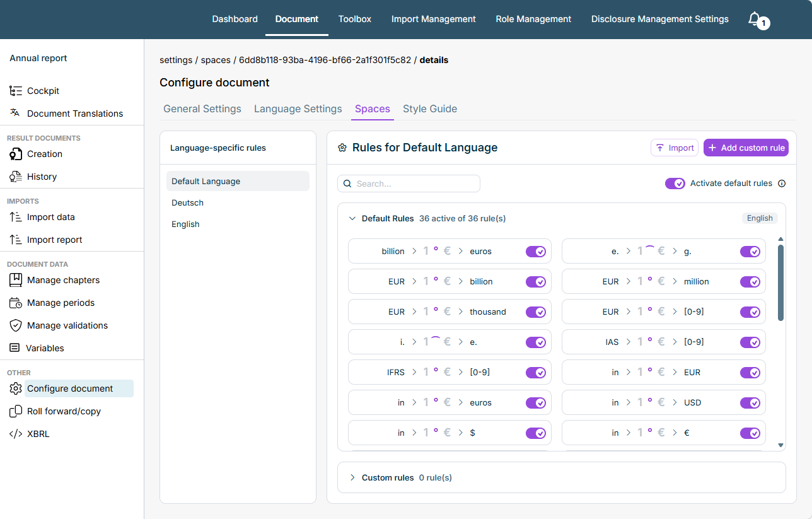Click the spaces breadcrumb link
The height and width of the screenshot is (519, 812).
[x=216, y=60]
